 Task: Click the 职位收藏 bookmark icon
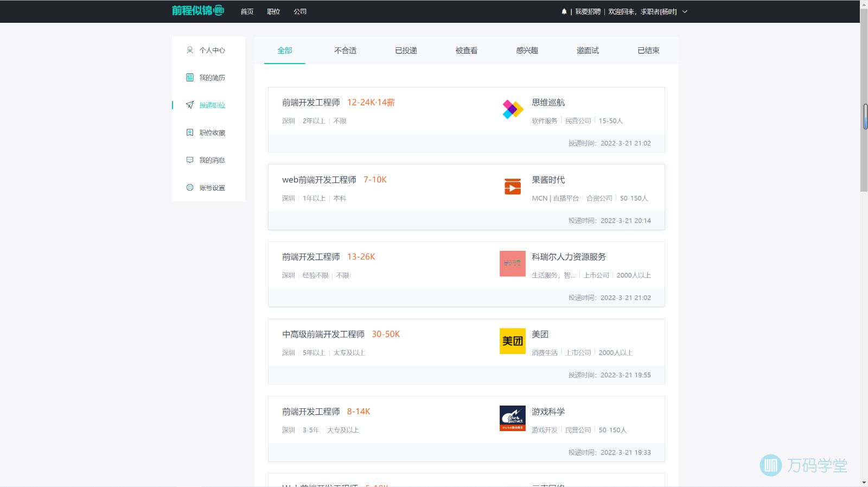190,132
